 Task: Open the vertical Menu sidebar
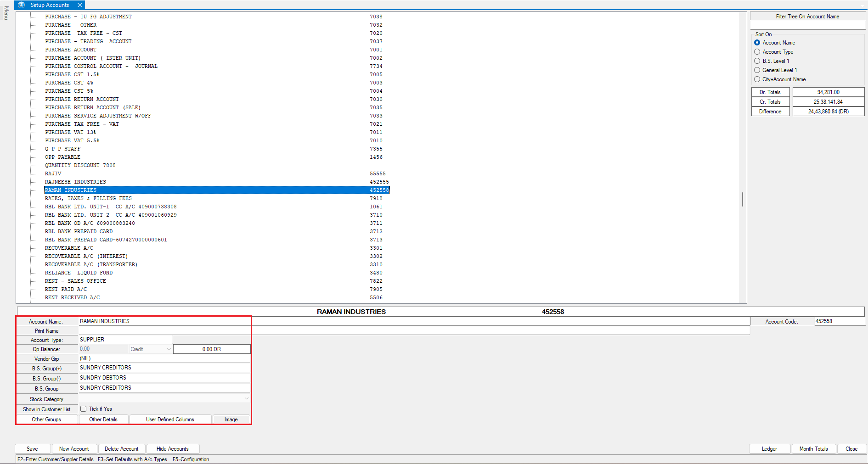(6, 13)
